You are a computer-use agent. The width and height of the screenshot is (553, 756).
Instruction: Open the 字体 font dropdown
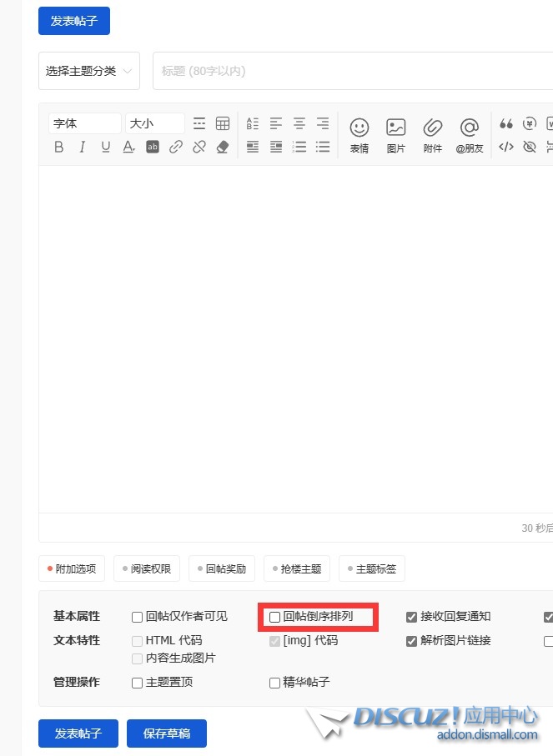point(84,123)
